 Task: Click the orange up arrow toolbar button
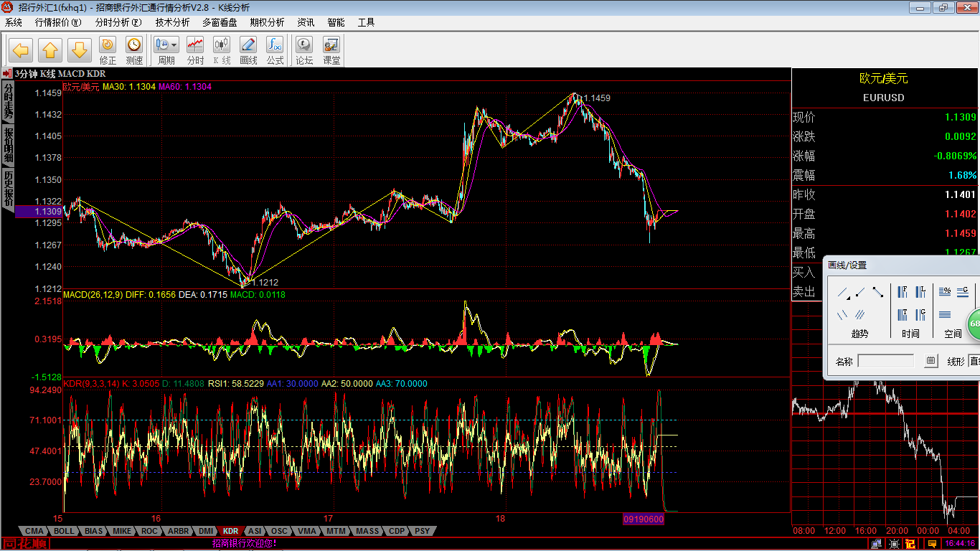click(50, 50)
